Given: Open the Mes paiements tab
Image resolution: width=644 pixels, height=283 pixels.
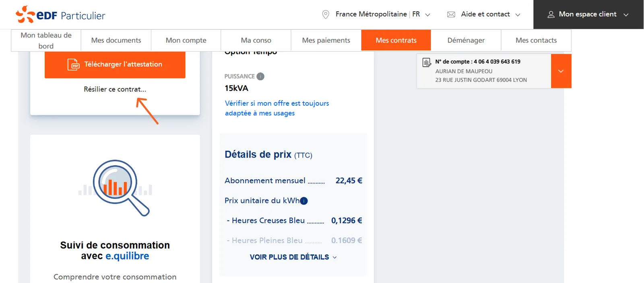Looking at the screenshot, I should [x=326, y=40].
